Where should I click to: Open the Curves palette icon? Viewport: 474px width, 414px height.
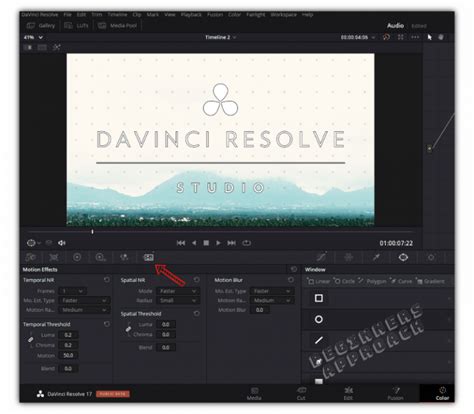click(321, 257)
